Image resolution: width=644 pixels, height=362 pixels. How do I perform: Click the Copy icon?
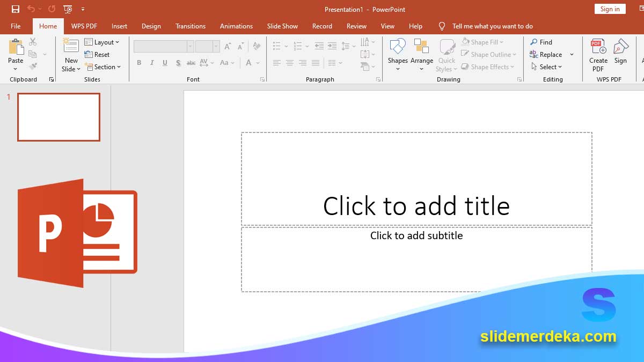[33, 54]
